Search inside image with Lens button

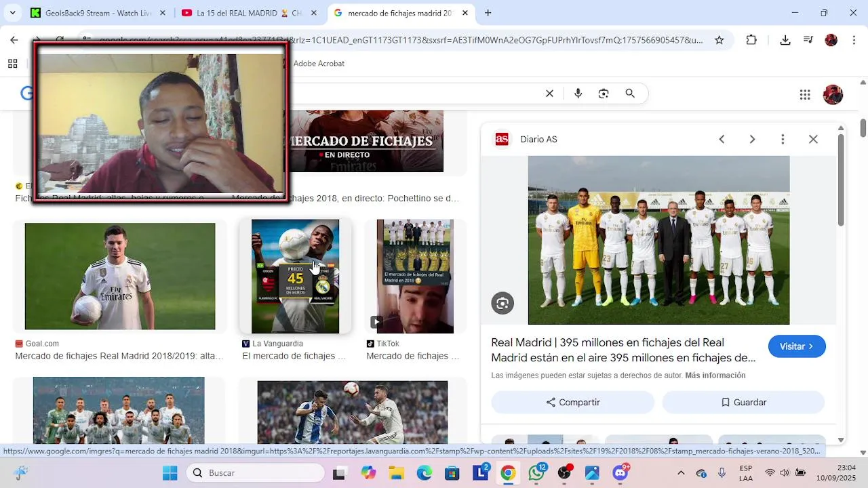tap(502, 304)
